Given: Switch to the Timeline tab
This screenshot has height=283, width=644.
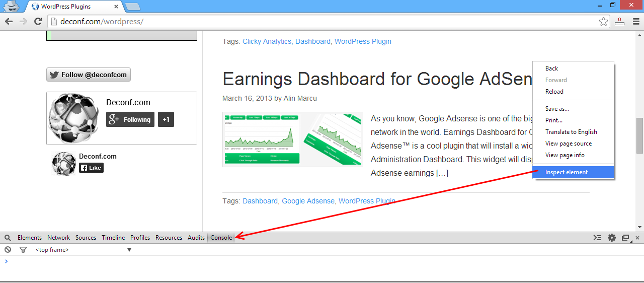Looking at the screenshot, I should (113, 238).
